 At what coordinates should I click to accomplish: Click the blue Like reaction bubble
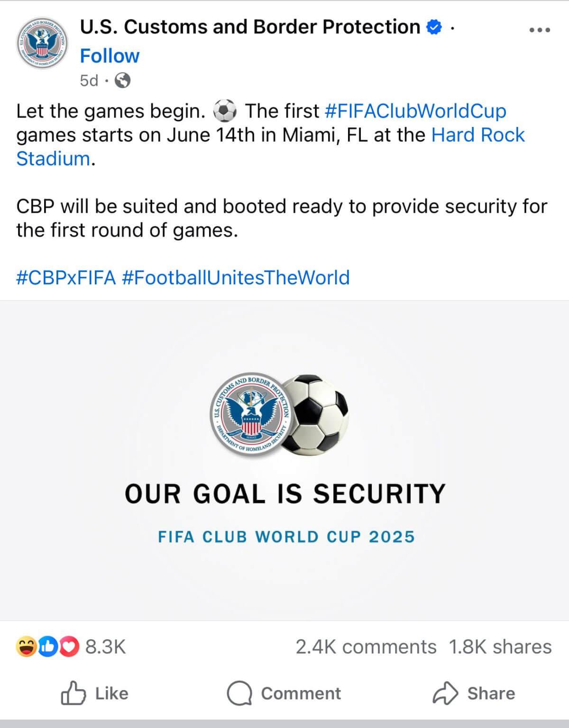coord(48,647)
